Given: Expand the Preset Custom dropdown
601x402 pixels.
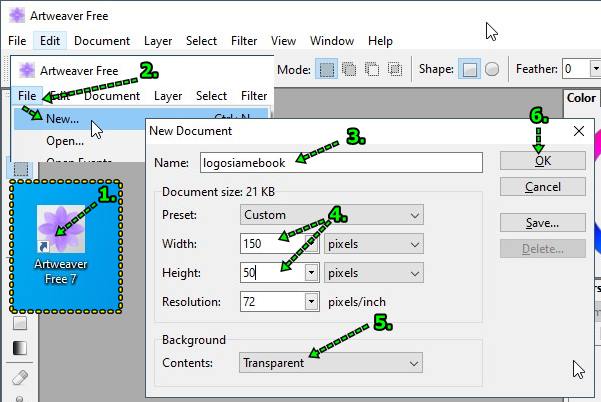Looking at the screenshot, I should click(x=332, y=215).
